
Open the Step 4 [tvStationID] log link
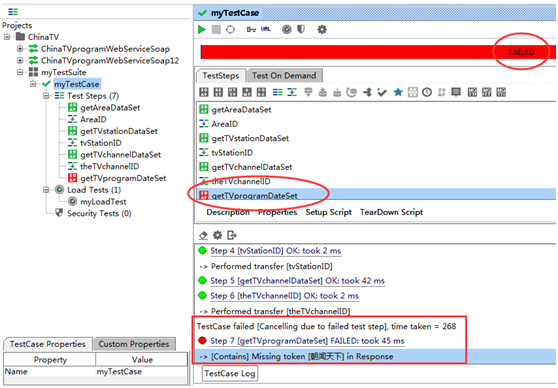click(x=276, y=251)
